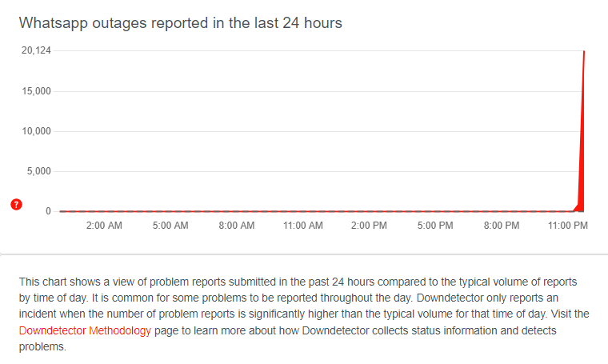Screen dimensions: 608x364
Task: Select the 11:00 AM axis label
Action: click(x=303, y=226)
